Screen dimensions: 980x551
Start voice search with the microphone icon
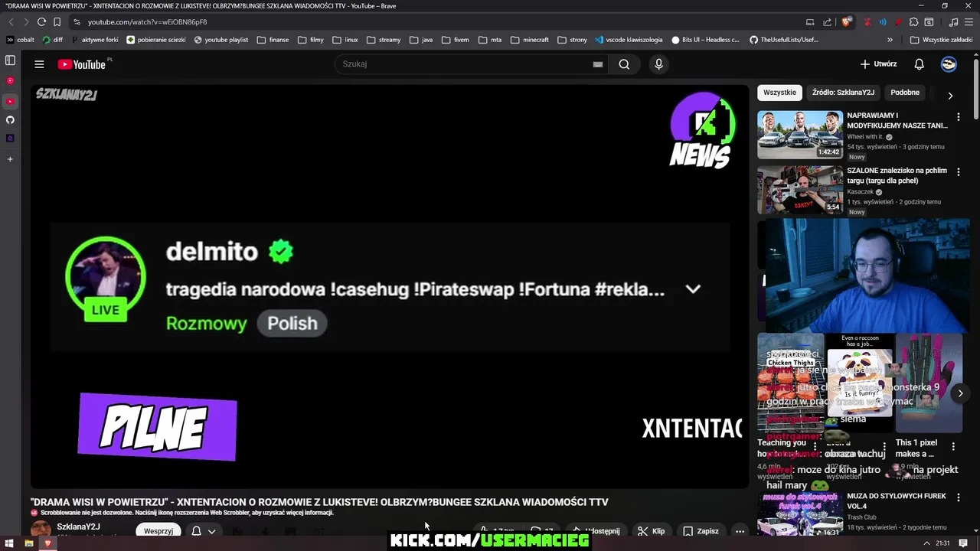[658, 64]
